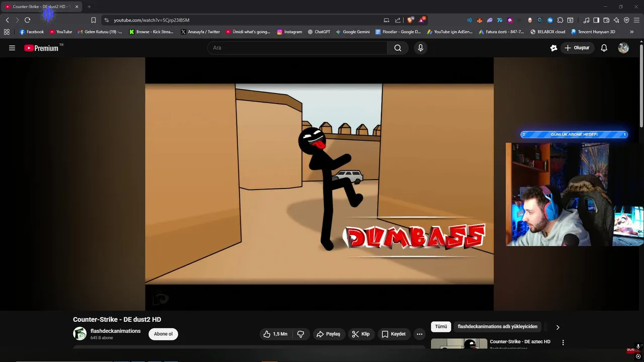Start voice search with microphone icon
The width and height of the screenshot is (644, 362).
(x=421, y=48)
